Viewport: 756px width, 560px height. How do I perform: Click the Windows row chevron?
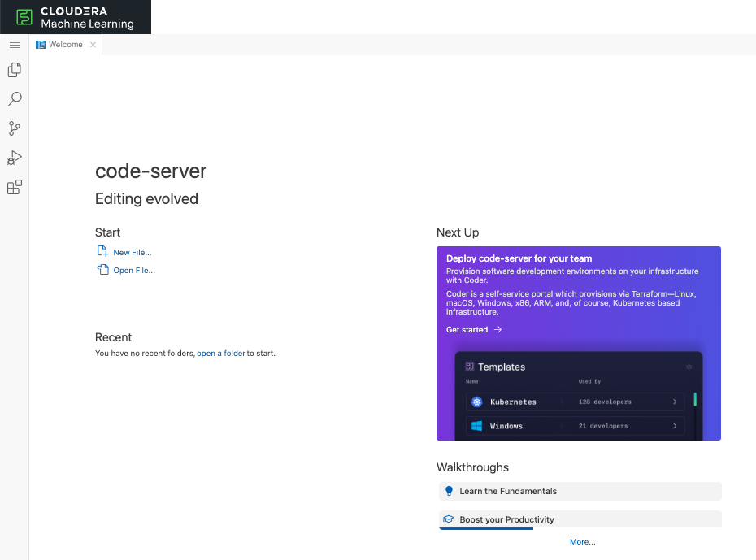[675, 426]
